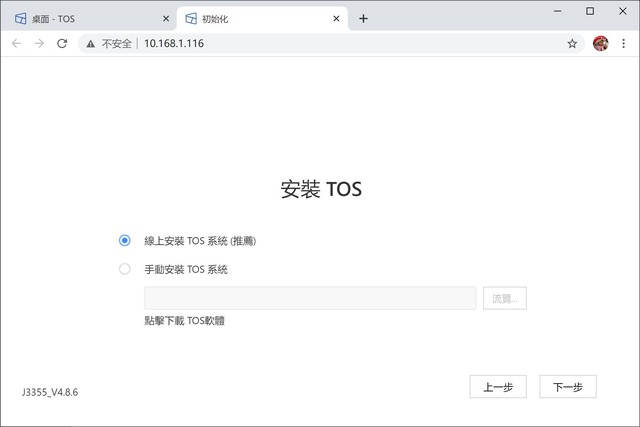This screenshot has width=640, height=427.
Task: Go back with the 上一步 button
Action: pos(498,387)
